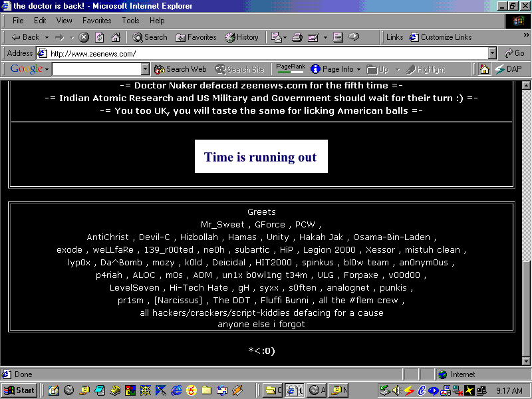
Task: Click the puzzle pieces quick launch icon
Action: 130,390
